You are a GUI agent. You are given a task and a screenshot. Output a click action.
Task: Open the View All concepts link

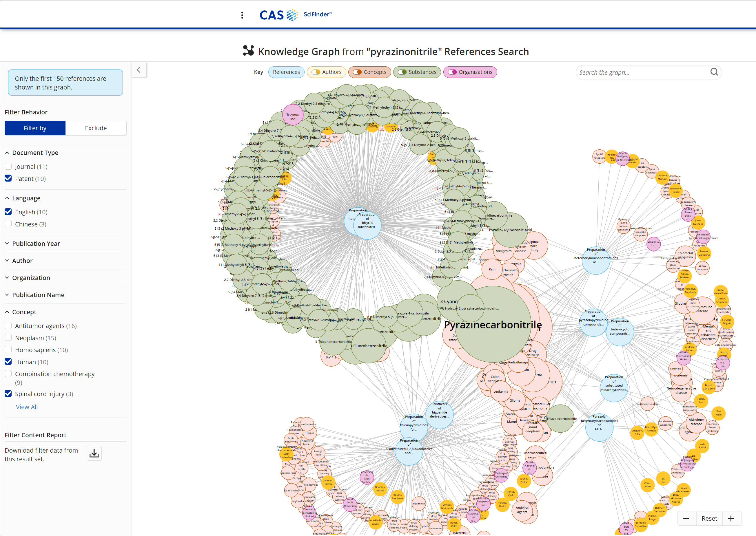[x=27, y=407]
